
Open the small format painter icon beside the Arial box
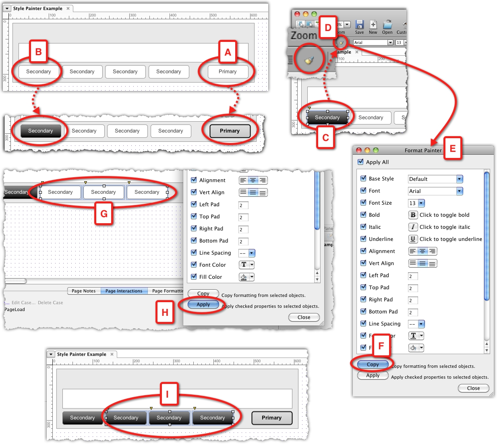pyautogui.click(x=342, y=42)
